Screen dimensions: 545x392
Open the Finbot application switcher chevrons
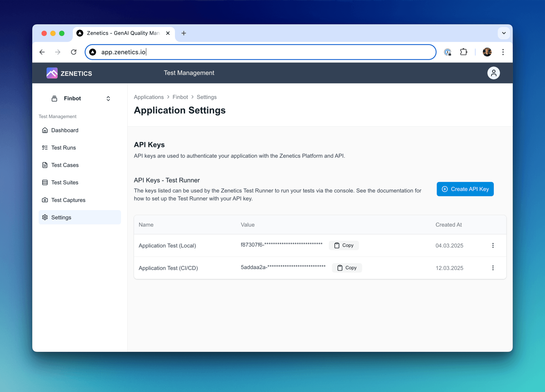click(108, 98)
